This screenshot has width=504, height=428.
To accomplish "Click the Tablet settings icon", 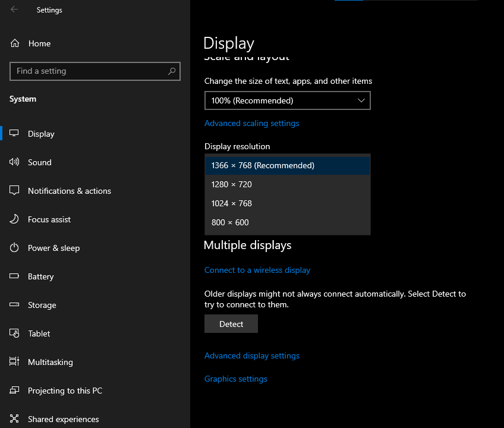I will [x=15, y=333].
